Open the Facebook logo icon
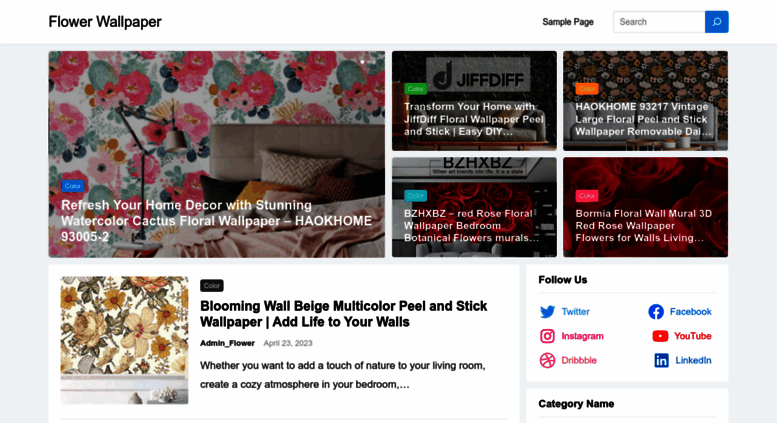Image resolution: width=777 pixels, height=423 pixels. pos(656,312)
